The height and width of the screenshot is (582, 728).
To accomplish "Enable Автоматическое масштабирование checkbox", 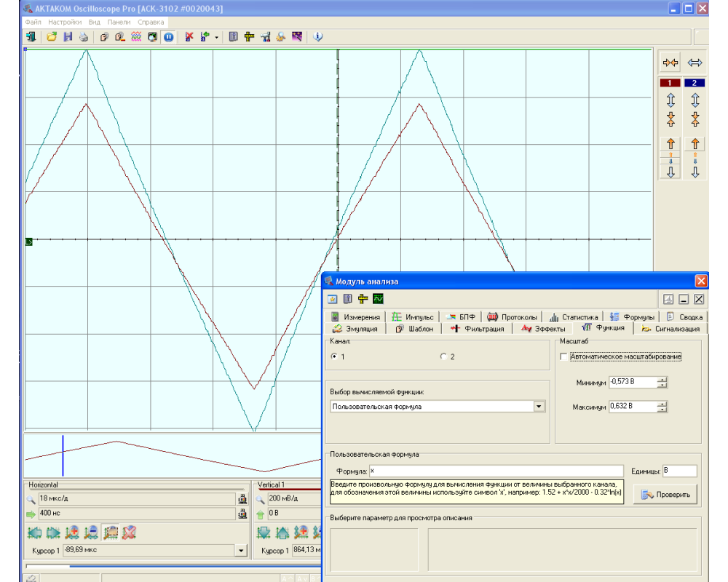I will [x=563, y=356].
